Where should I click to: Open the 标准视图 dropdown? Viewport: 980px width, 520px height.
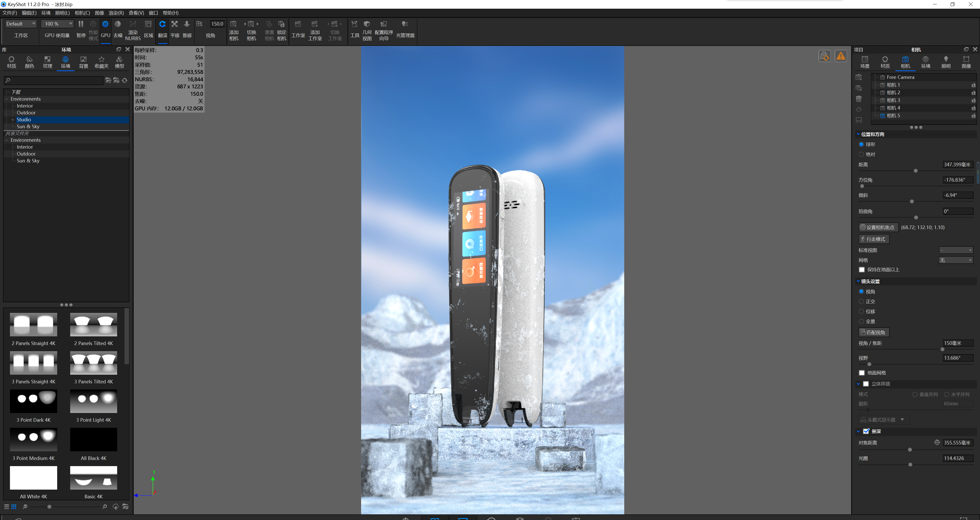tap(956, 250)
